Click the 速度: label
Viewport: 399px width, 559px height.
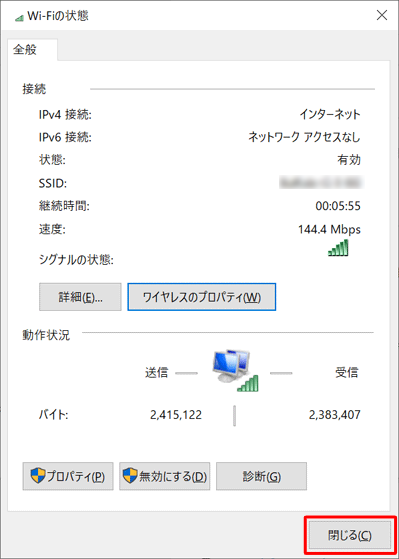pos(52,229)
